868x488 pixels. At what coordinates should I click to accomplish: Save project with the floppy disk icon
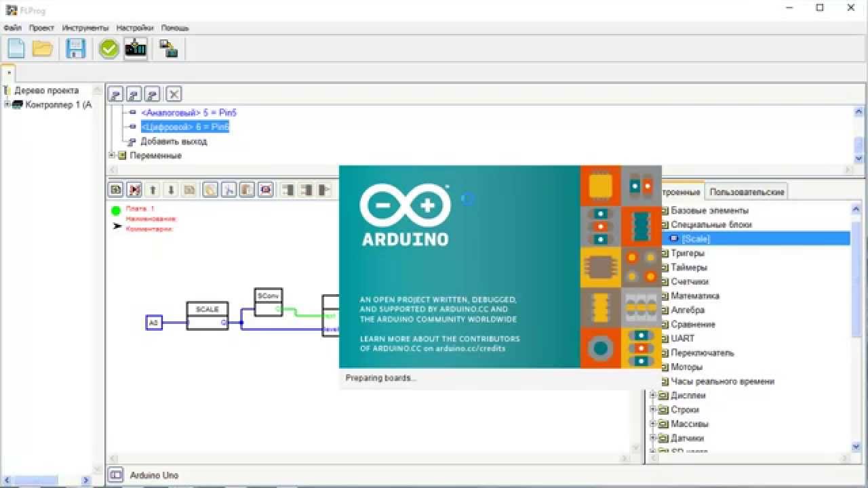coord(75,48)
